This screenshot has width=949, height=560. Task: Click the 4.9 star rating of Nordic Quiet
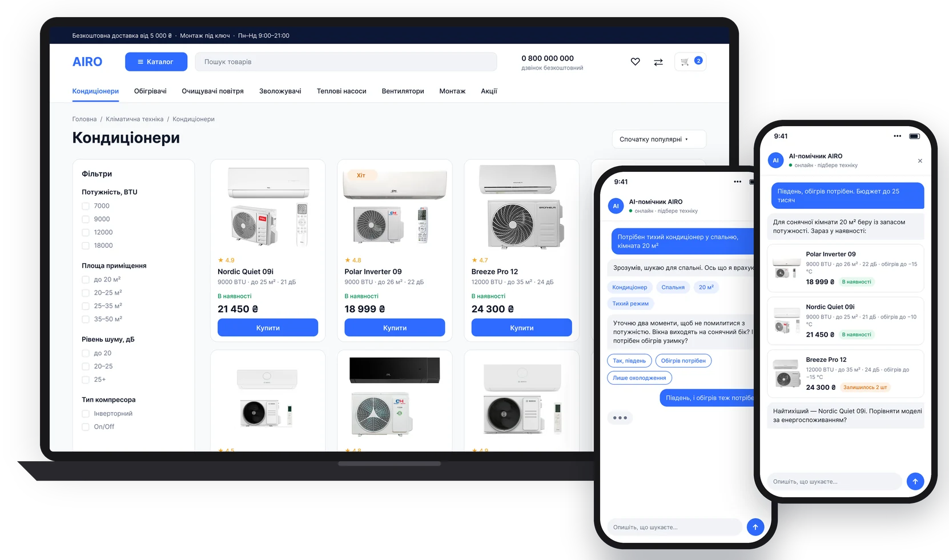coord(226,260)
